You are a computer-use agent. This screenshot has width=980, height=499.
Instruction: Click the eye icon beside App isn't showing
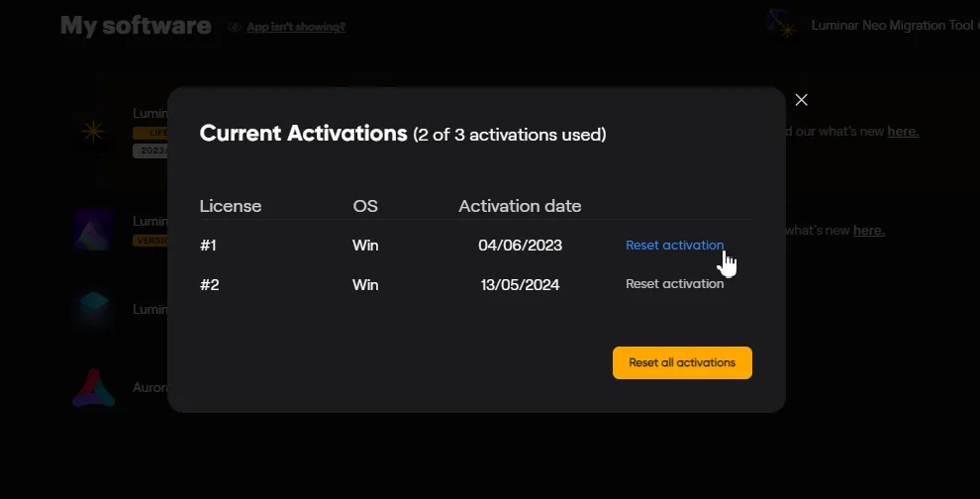[x=235, y=27]
